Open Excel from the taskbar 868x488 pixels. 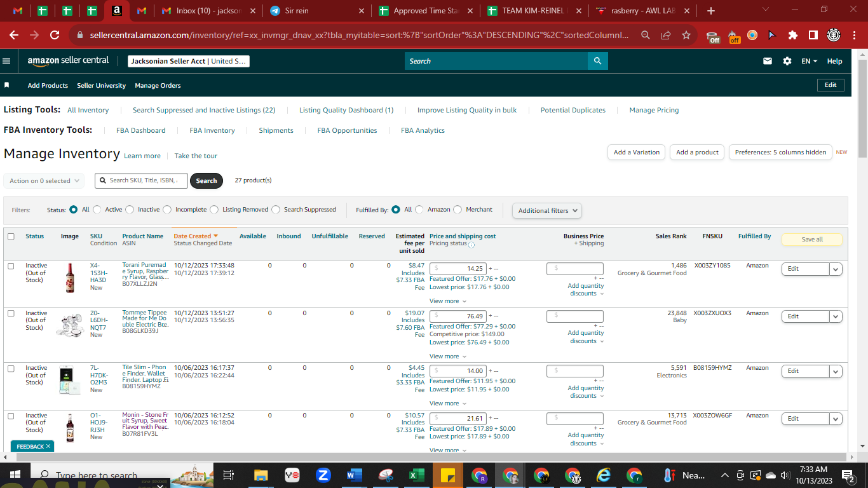coord(416,475)
